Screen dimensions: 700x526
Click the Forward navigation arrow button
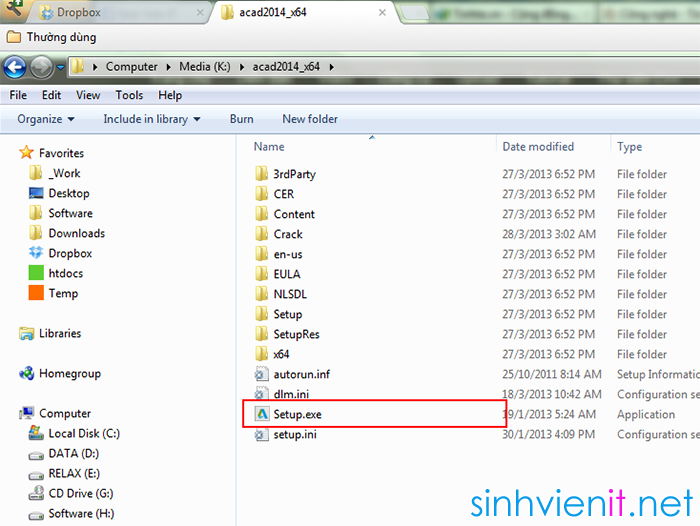42,67
